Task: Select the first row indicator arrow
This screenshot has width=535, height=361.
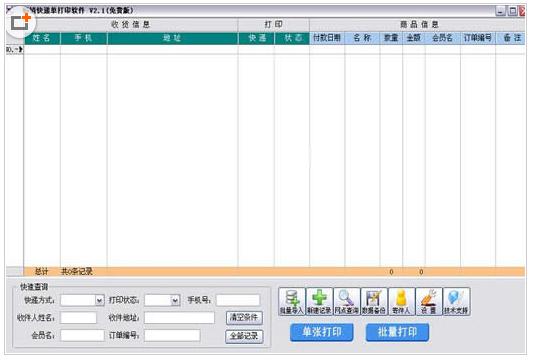Action: (15, 50)
